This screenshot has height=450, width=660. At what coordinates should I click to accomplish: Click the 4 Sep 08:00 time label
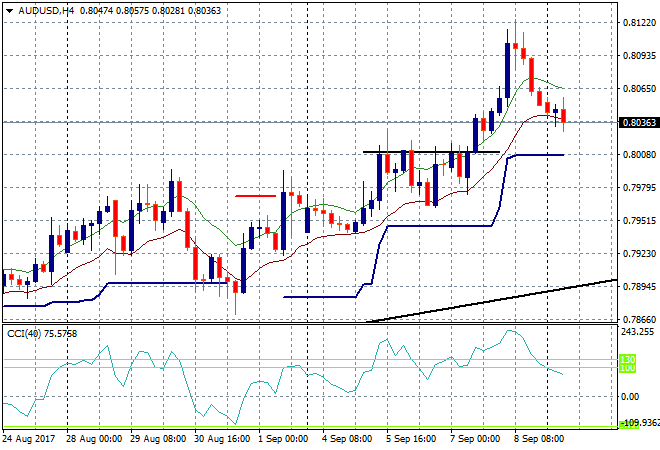(347, 439)
